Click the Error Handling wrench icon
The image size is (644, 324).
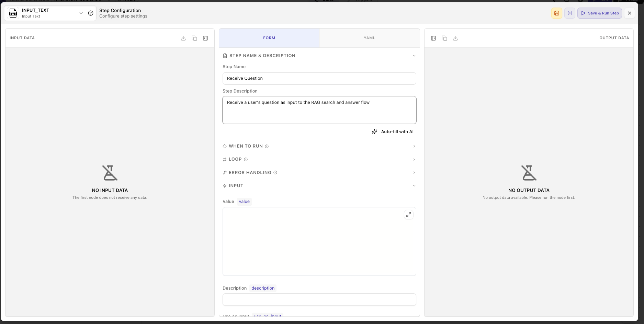[225, 173]
